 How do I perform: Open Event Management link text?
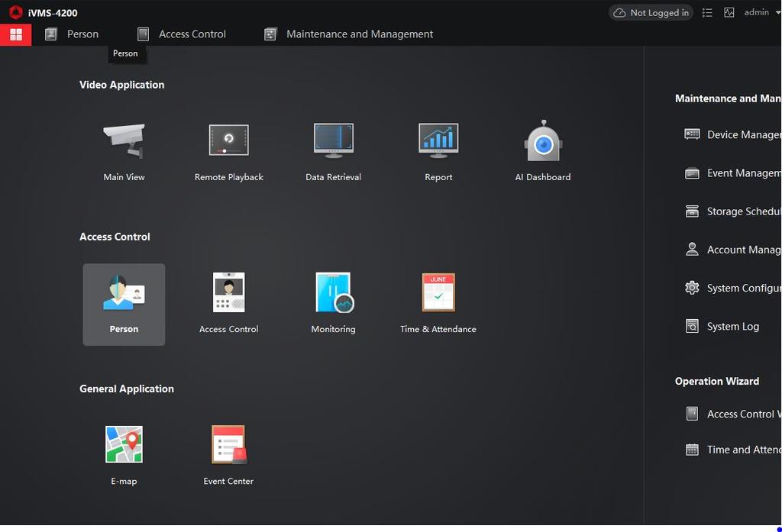744,173
